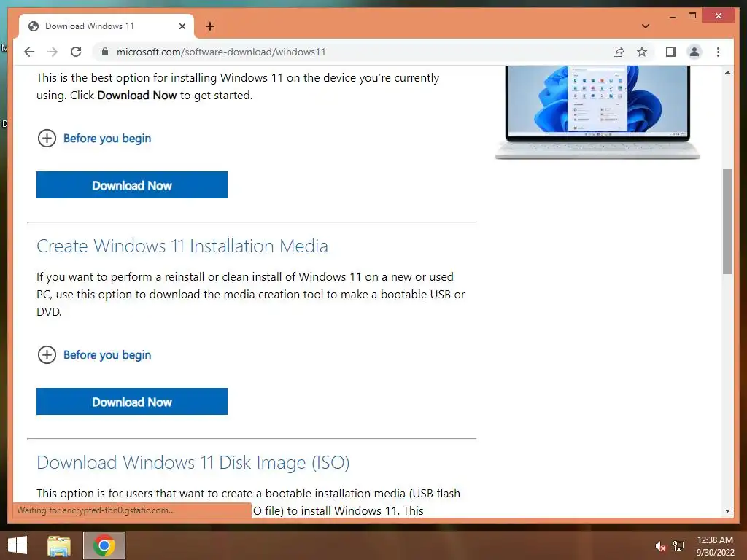The height and width of the screenshot is (560, 747).
Task: Click the Download Now button above Create Installation Media
Action: click(x=132, y=184)
